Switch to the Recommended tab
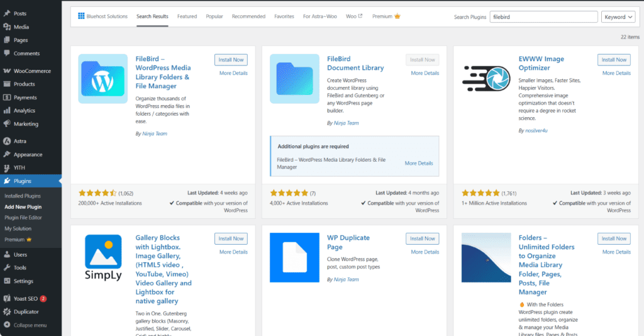Screen dimensions: 644x336 [248, 16]
